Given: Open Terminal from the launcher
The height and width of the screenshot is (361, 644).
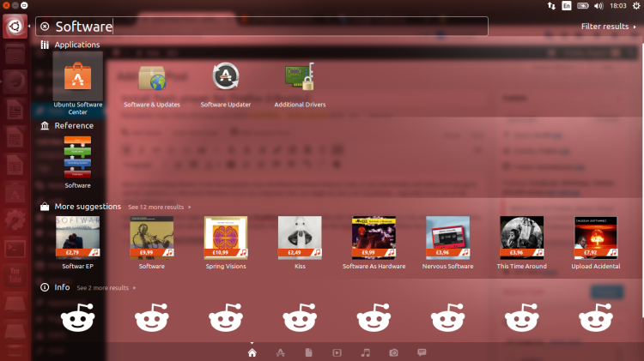Looking at the screenshot, I should point(15,249).
